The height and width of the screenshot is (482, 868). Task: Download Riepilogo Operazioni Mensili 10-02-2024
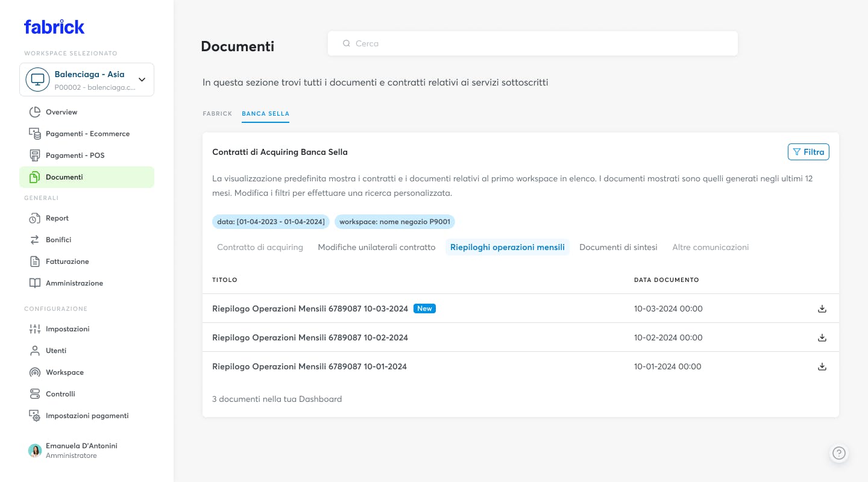822,337
